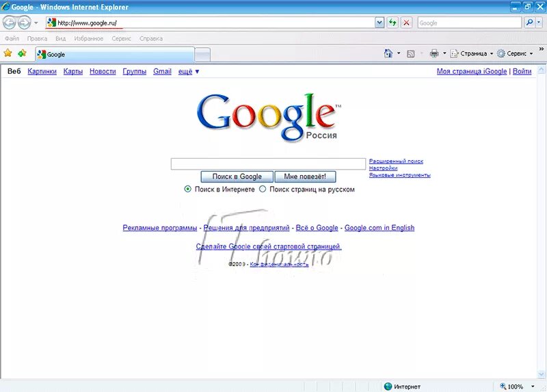This screenshot has width=547, height=392.
Task: Open the Сервис gear toolbar menu
Action: [515, 53]
